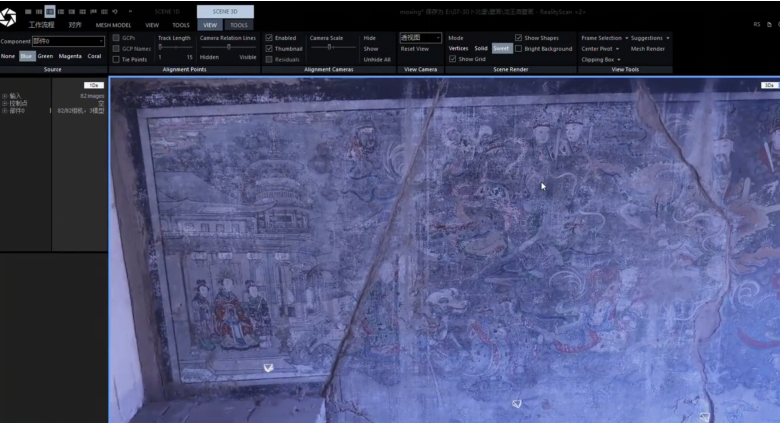This screenshot has height=423, width=780.
Task: Switch to the SCENE 3D TOOLS tab
Action: [239, 25]
